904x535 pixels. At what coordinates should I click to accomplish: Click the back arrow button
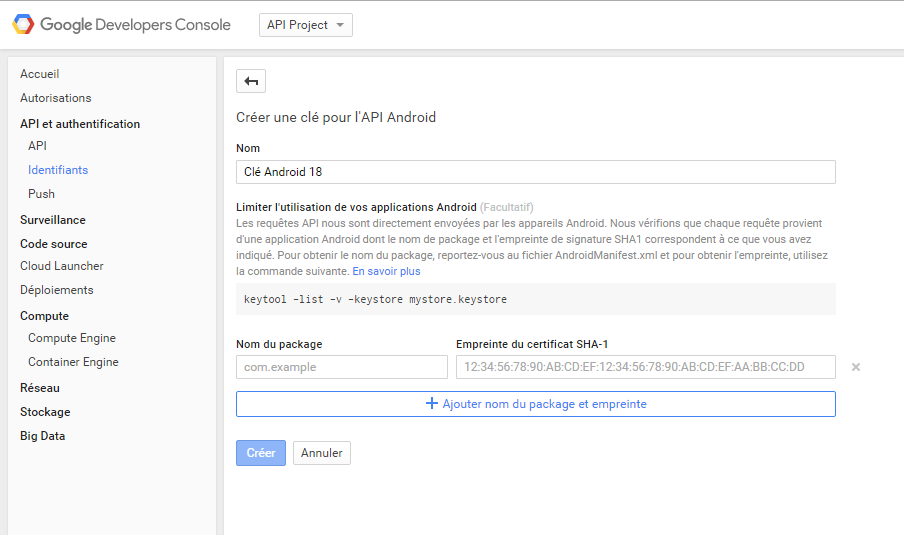(251, 81)
